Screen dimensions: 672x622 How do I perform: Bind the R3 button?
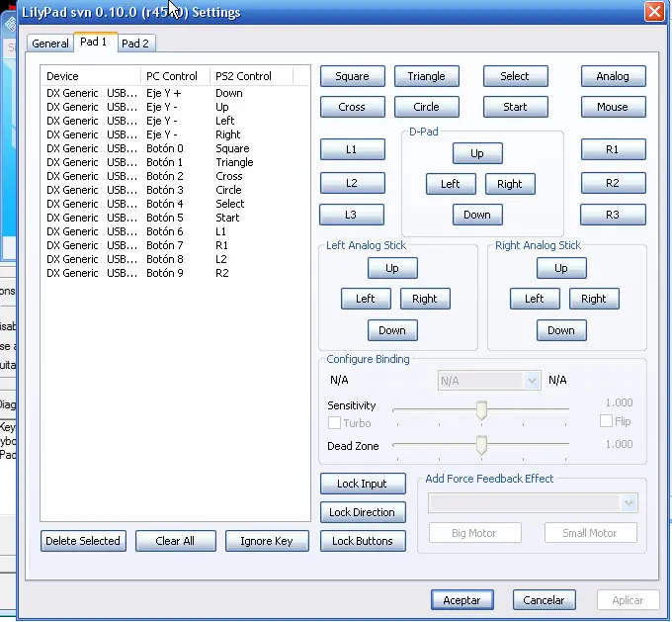pyautogui.click(x=613, y=215)
